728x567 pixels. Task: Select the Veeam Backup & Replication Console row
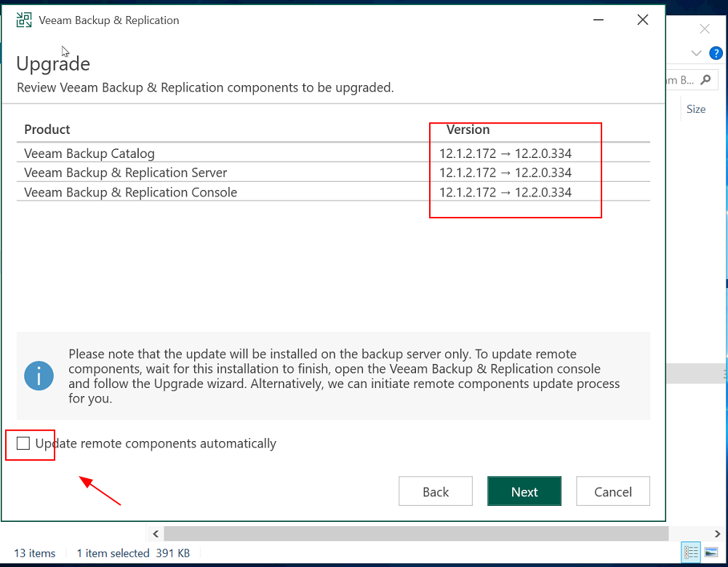[x=131, y=192]
